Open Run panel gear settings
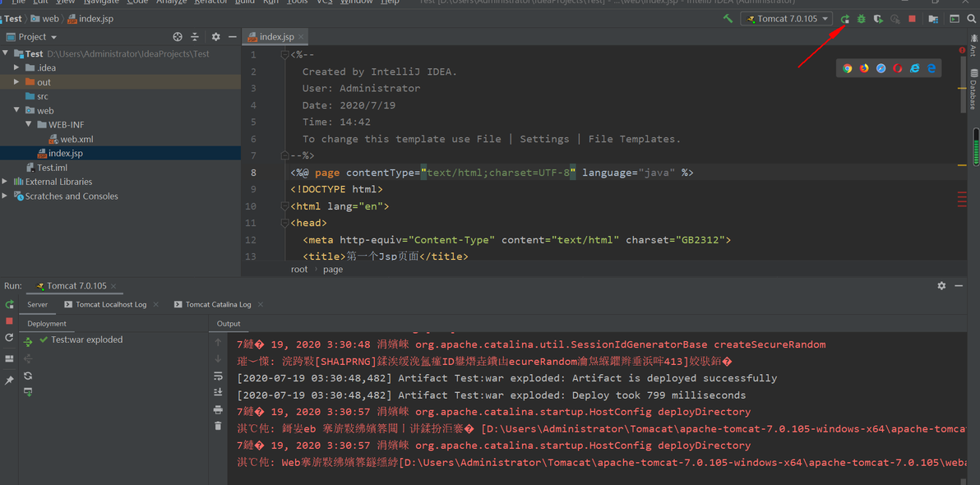The width and height of the screenshot is (980, 485). (941, 285)
